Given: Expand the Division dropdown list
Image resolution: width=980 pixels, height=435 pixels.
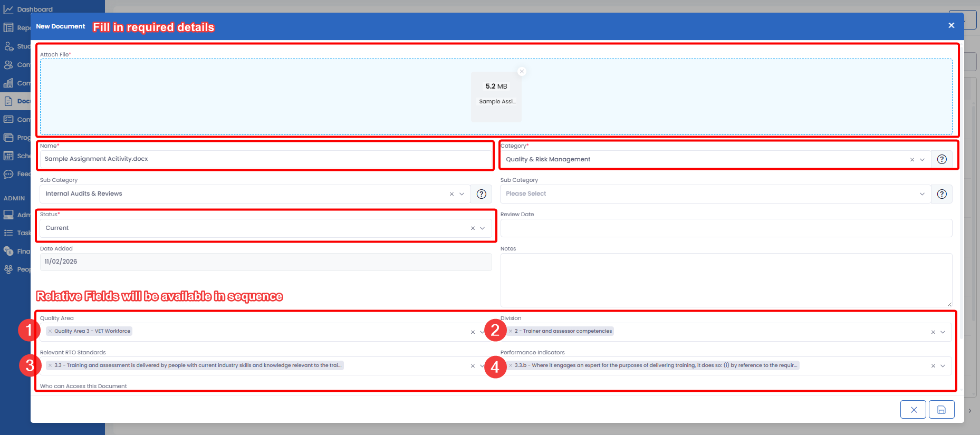Looking at the screenshot, I should click(943, 332).
